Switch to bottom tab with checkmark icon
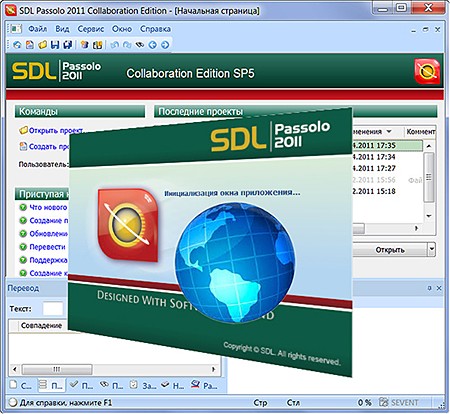The image size is (450, 414). pos(81,385)
